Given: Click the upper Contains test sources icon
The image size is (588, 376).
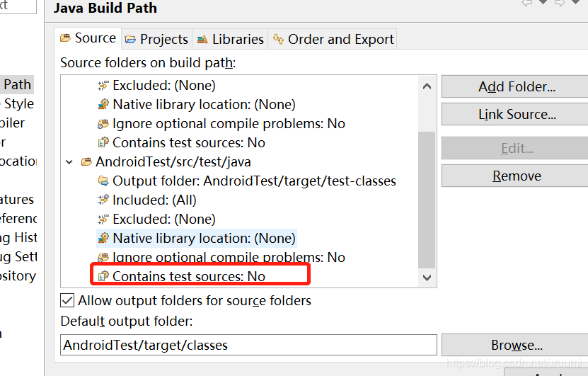Looking at the screenshot, I should [x=103, y=142].
